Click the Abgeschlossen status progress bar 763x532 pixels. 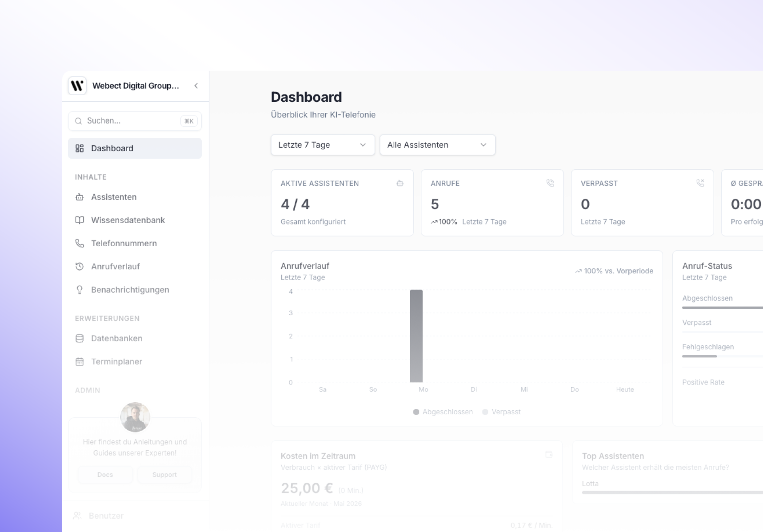(x=723, y=308)
